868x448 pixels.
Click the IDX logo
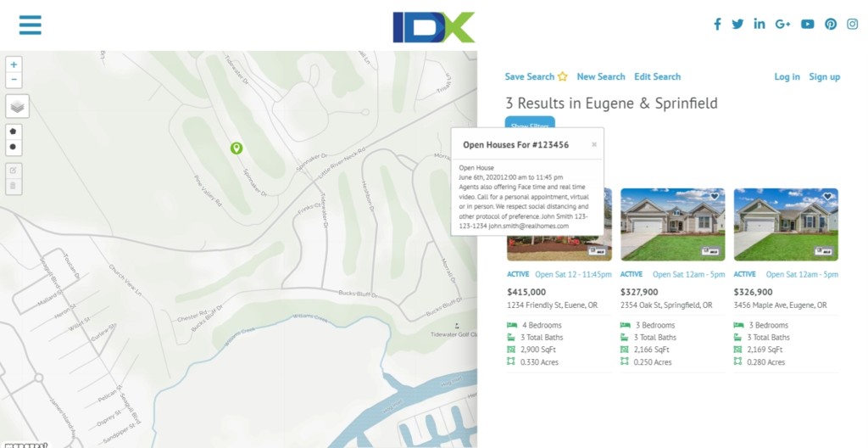[x=433, y=27]
